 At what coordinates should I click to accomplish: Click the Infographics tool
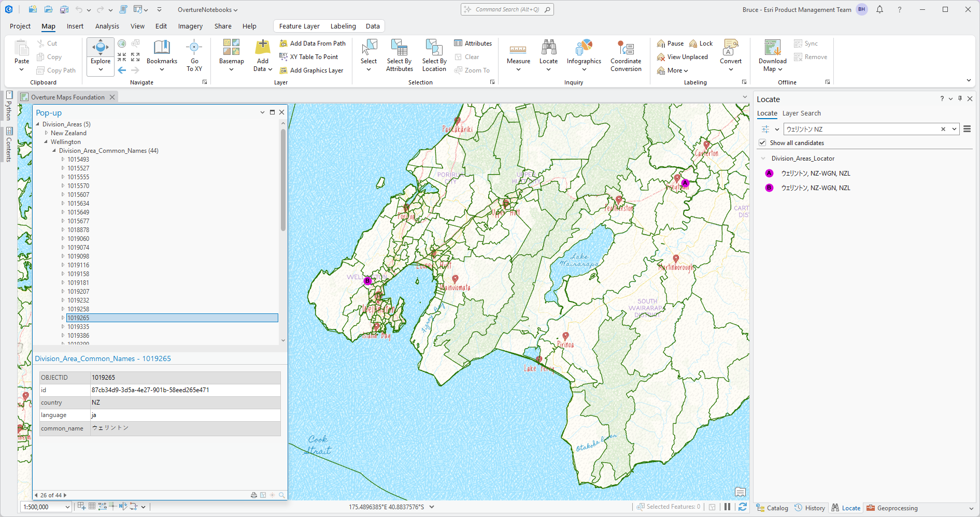click(x=584, y=55)
